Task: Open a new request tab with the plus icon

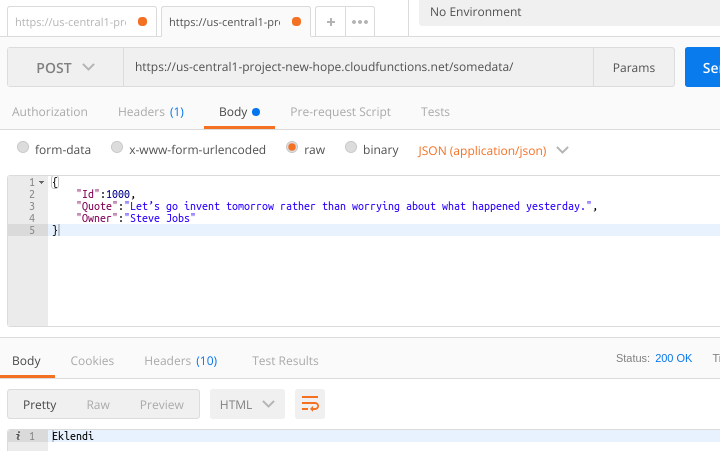Action: click(x=331, y=21)
